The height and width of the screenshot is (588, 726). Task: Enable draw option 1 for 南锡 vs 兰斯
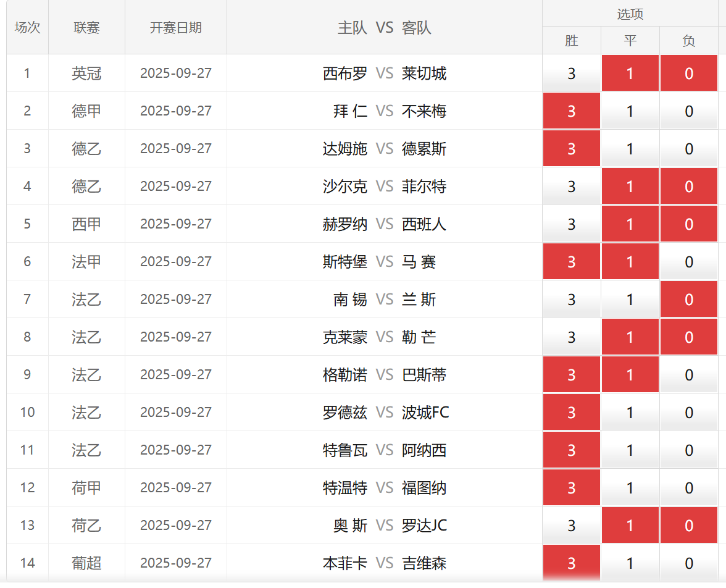(x=630, y=300)
